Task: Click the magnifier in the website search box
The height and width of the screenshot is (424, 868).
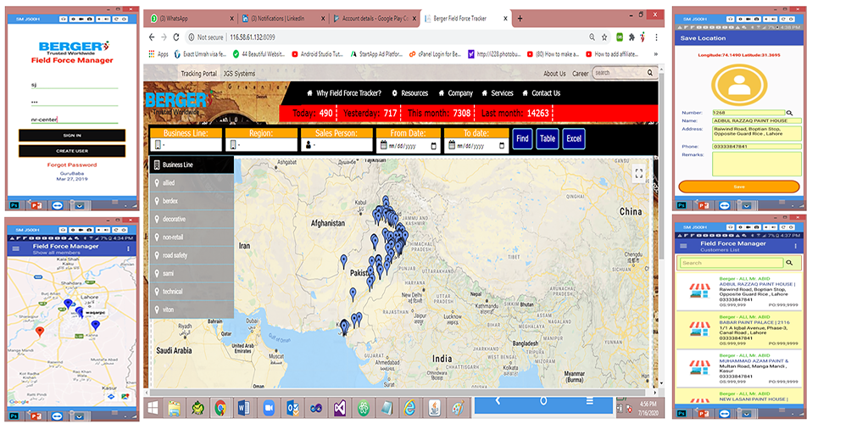Action: (x=650, y=73)
